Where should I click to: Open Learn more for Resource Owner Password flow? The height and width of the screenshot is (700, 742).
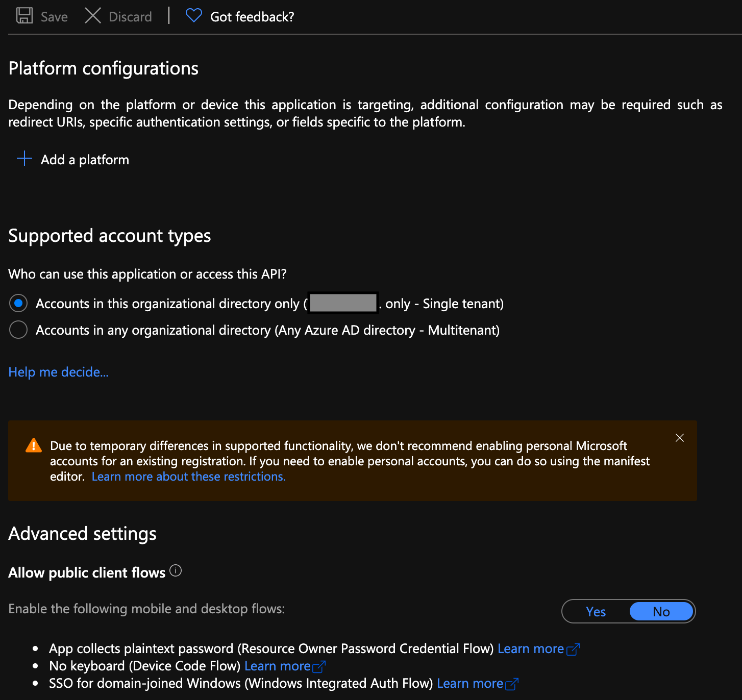pos(531,648)
